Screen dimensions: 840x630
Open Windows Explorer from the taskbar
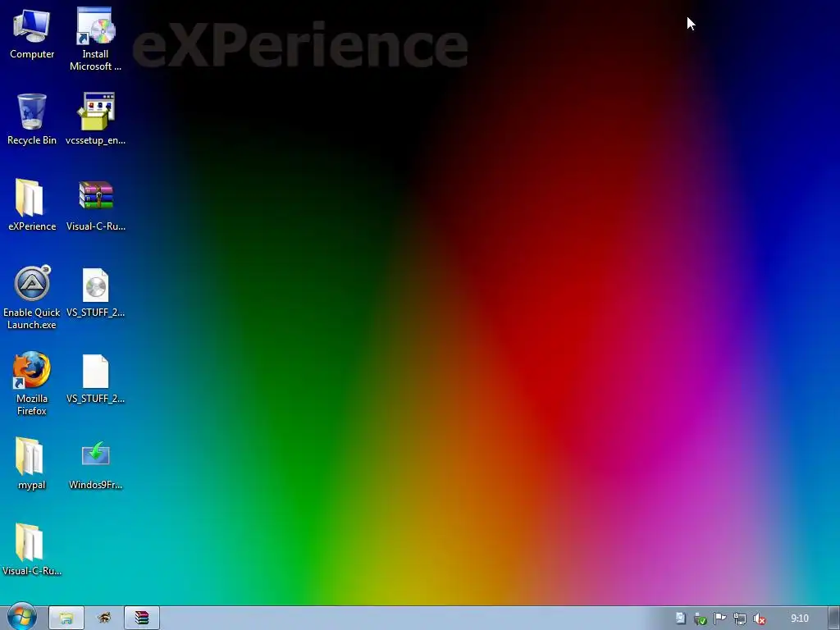click(x=66, y=619)
